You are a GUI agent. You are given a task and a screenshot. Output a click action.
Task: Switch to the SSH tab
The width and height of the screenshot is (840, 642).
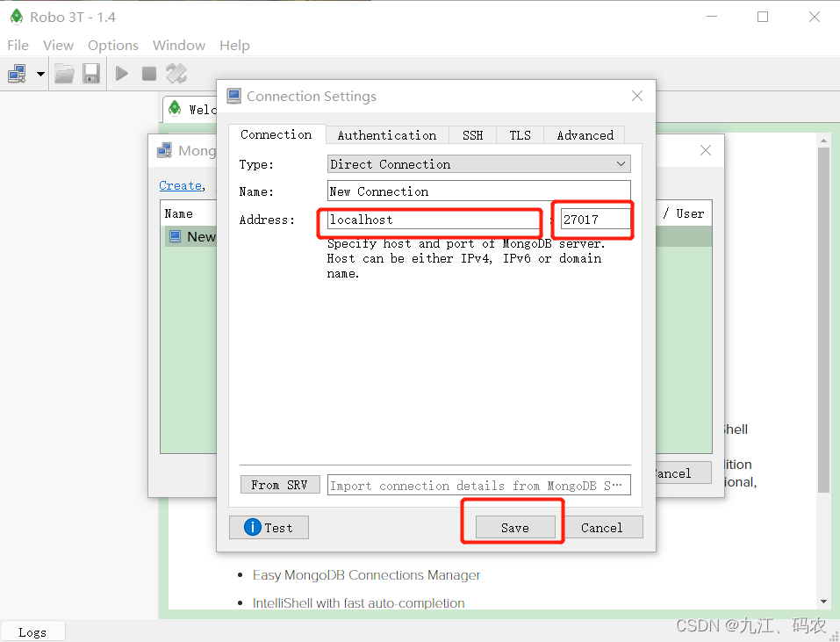(x=472, y=135)
